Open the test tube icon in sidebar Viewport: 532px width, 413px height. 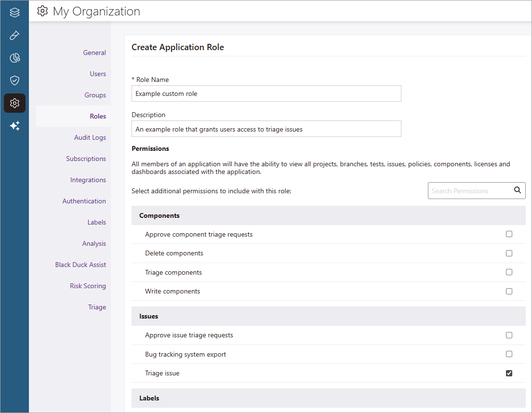[x=14, y=36]
